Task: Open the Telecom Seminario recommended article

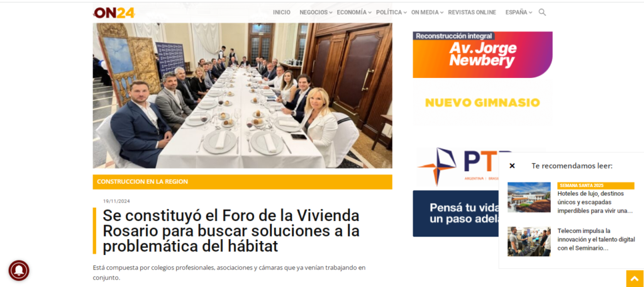Action: click(596, 239)
